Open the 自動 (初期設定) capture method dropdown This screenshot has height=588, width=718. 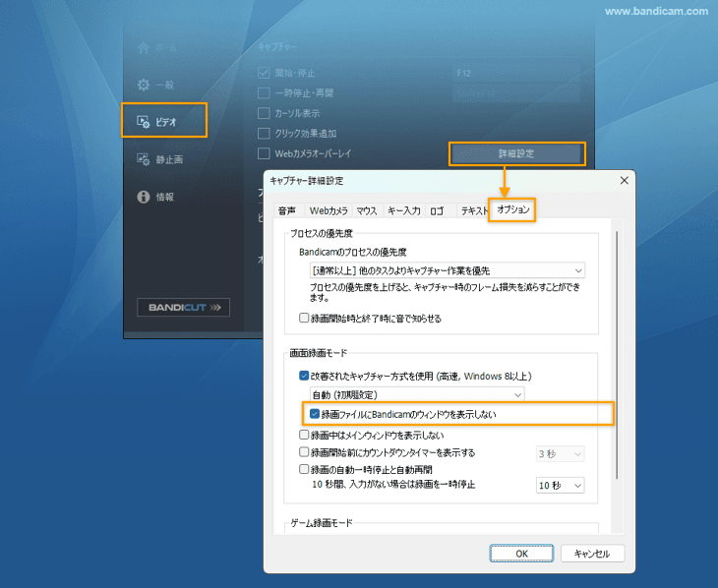pyautogui.click(x=417, y=394)
